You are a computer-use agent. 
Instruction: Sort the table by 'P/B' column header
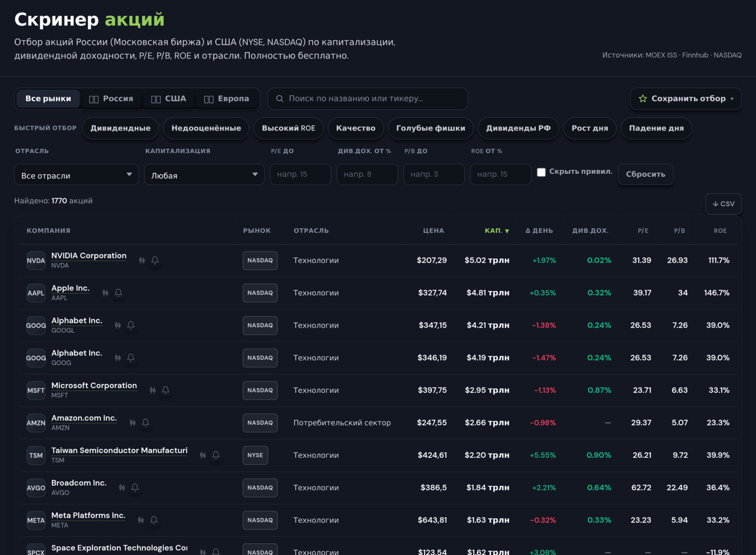(679, 231)
